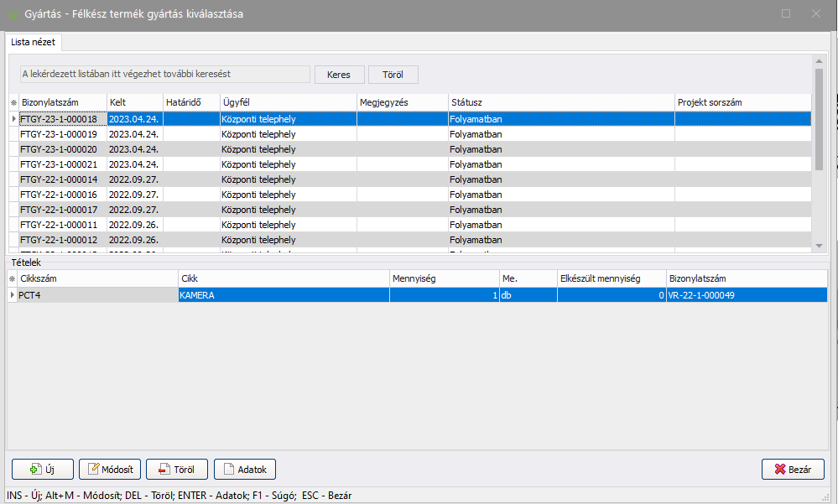This screenshot has width=838, height=504.
Task: Click the asterisk selector in the Tételek grid header
Action: tap(13, 278)
